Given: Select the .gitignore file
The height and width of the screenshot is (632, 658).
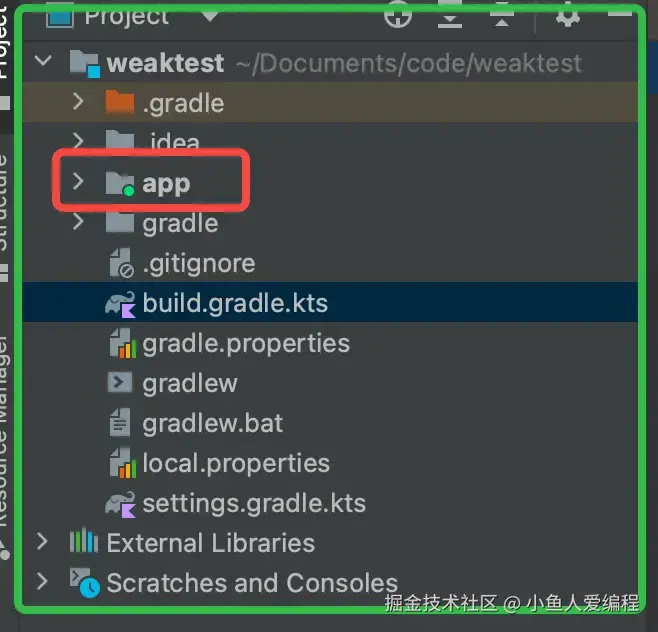Looking at the screenshot, I should coord(198,263).
